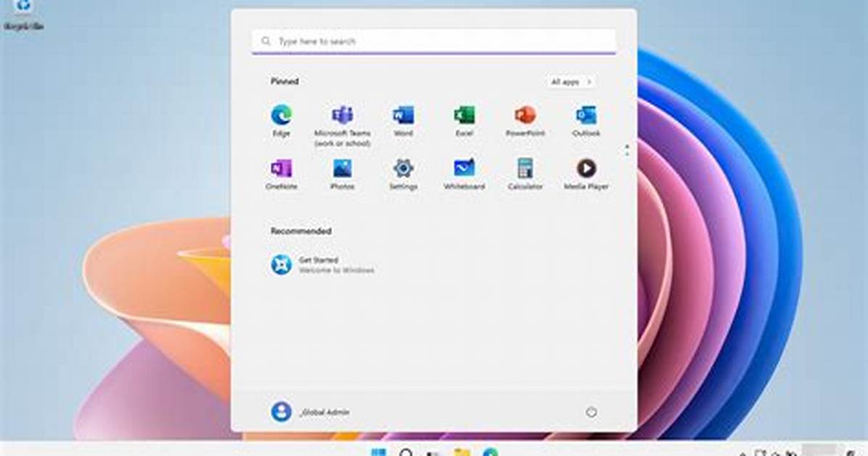This screenshot has height=456, width=868.
Task: Open Edge from pinned apps
Action: [281, 121]
